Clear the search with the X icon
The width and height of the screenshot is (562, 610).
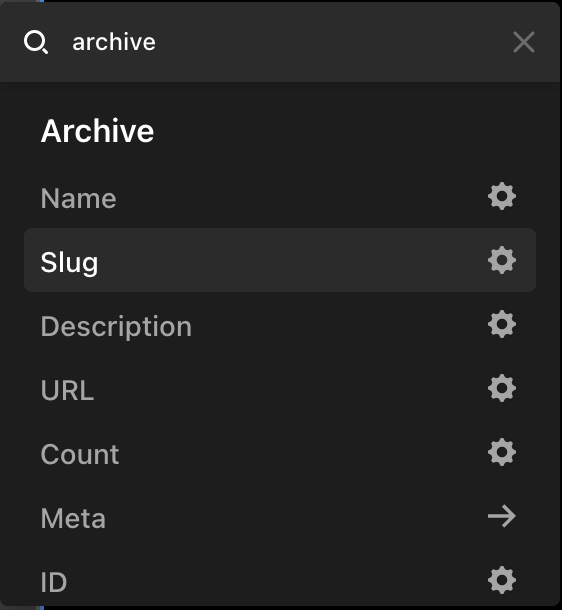coord(523,42)
